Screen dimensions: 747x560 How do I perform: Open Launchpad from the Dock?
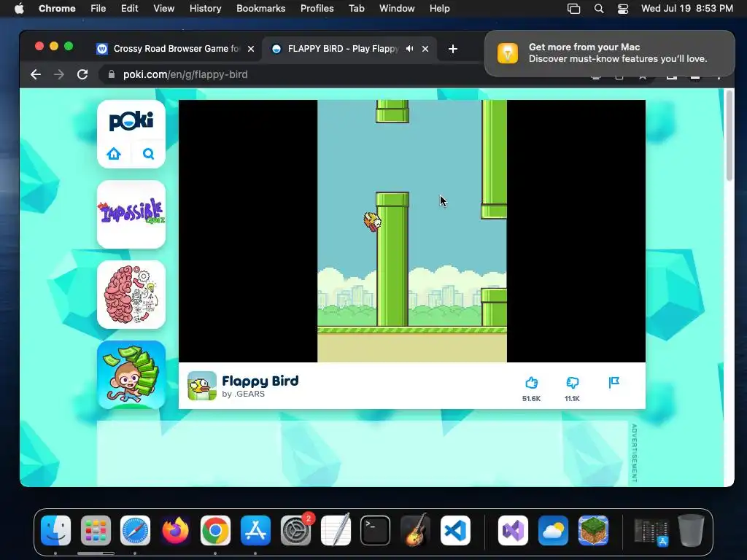(x=96, y=531)
